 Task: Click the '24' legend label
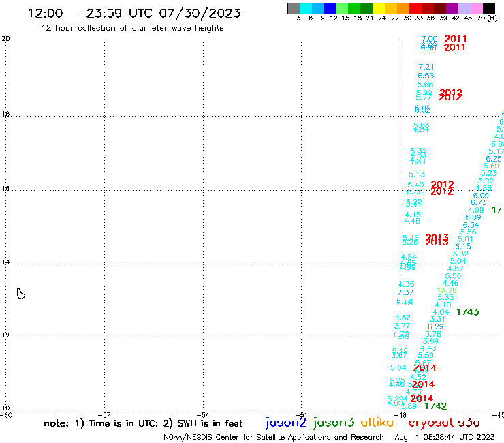point(382,18)
